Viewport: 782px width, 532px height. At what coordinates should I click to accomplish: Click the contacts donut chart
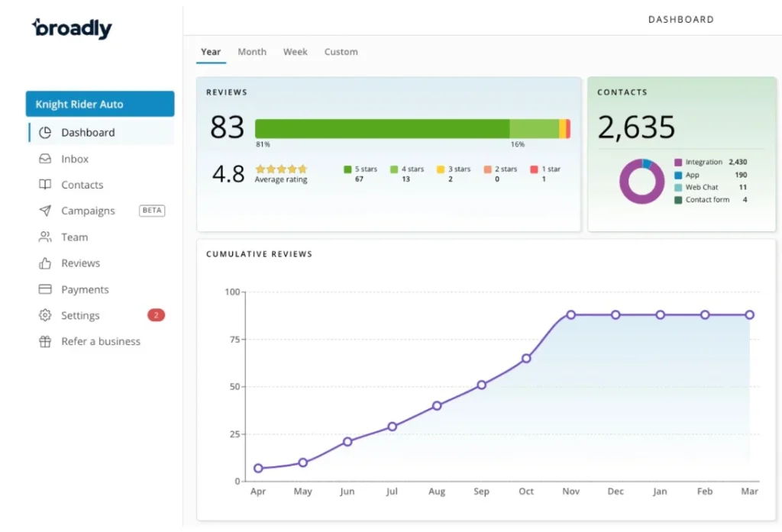[x=641, y=181]
